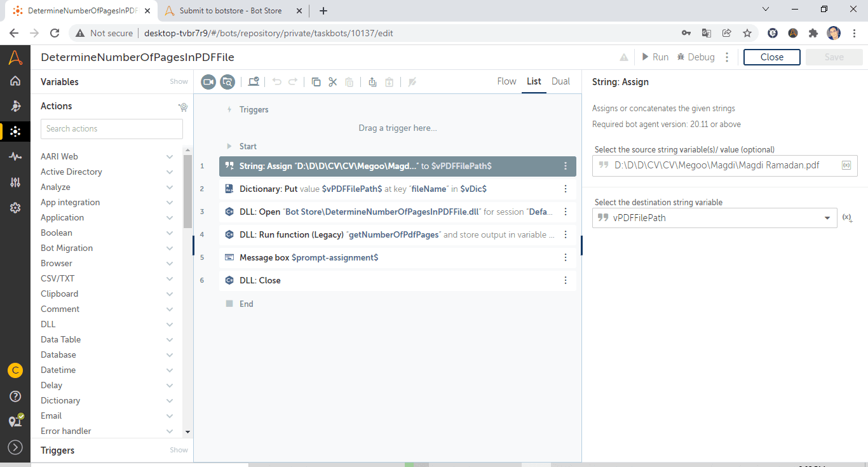Copy the selected action icon
This screenshot has width=868, height=467.
pos(316,81)
